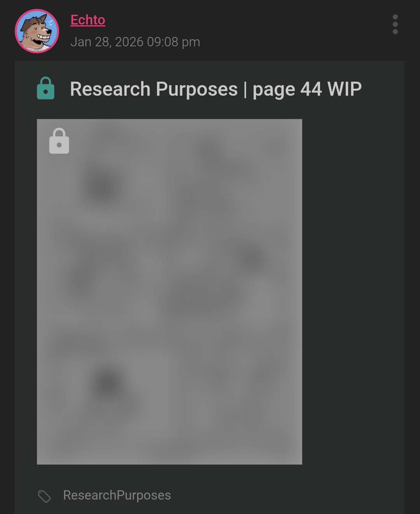Click the padlock overlay in image corner

pos(59,141)
